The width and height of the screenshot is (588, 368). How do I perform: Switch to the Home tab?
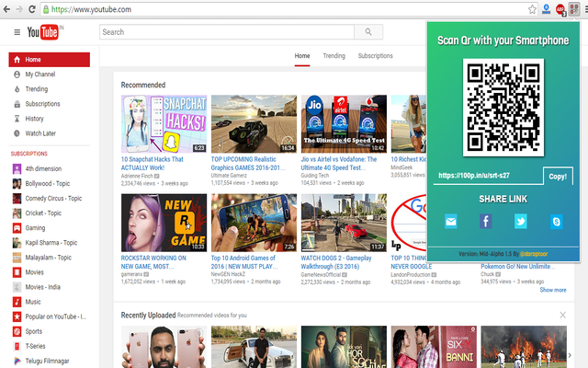[x=302, y=56]
